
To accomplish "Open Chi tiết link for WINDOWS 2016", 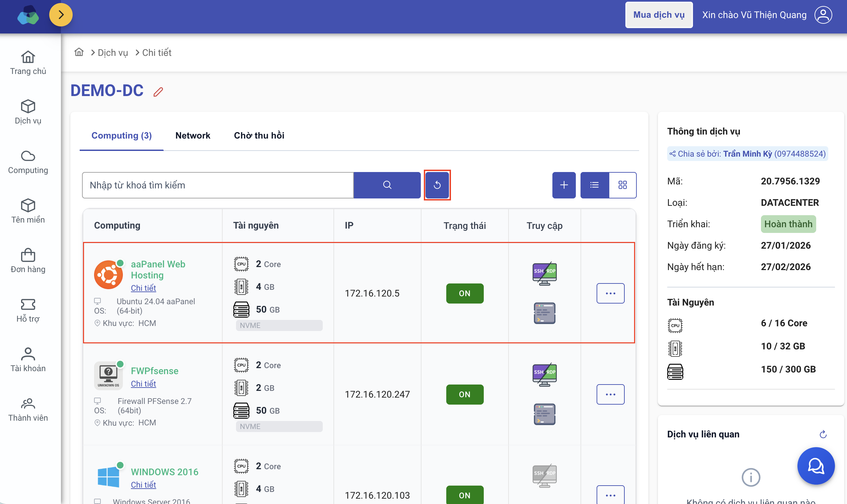I will click(x=143, y=485).
